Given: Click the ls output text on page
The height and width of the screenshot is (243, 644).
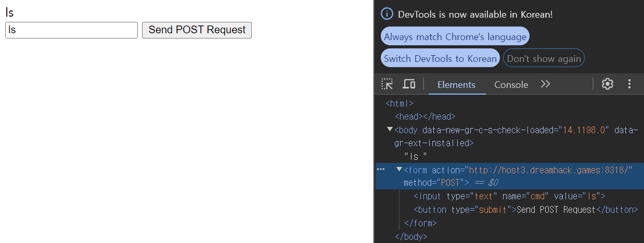Looking at the screenshot, I should tap(9, 12).
